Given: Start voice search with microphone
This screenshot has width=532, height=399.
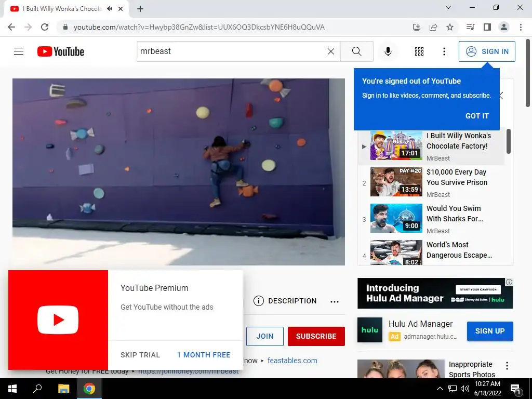Looking at the screenshot, I should (388, 51).
